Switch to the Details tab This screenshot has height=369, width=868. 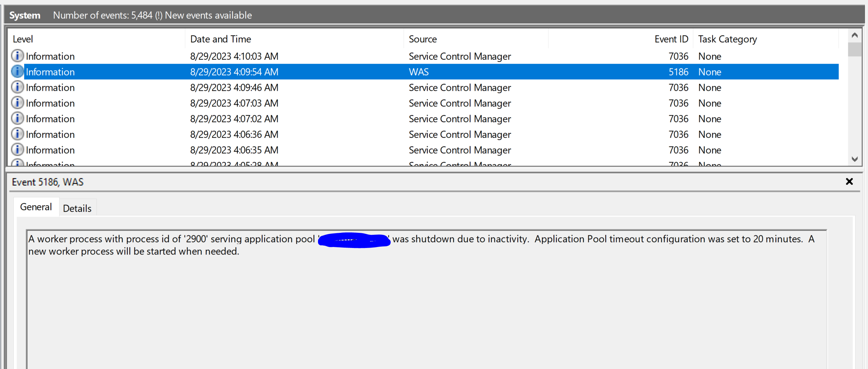click(x=77, y=208)
